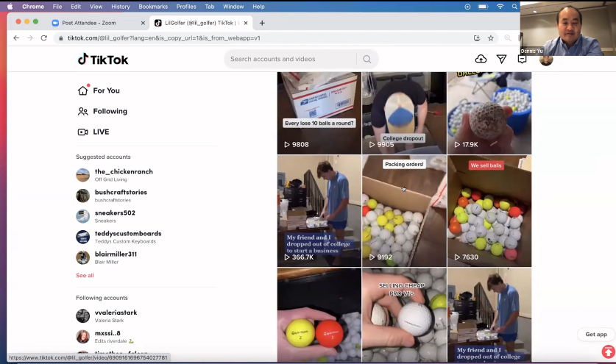616x364 pixels.
Task: Open the_chickenranch suggested account
Action: pos(124,175)
